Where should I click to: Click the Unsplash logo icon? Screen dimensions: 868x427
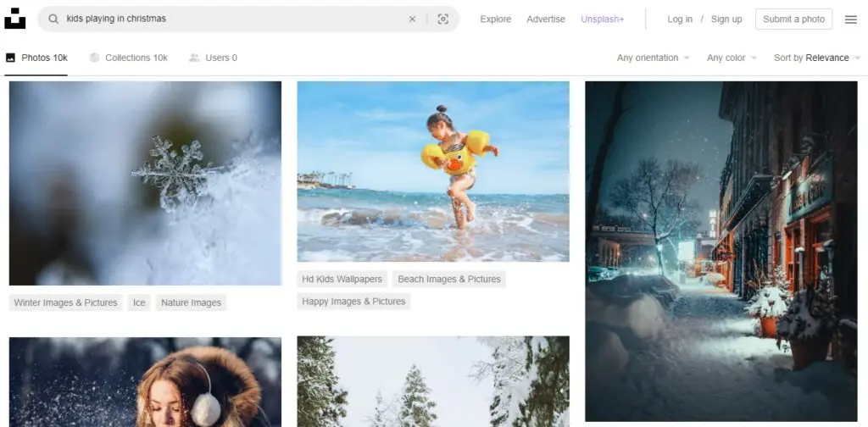[x=15, y=19]
